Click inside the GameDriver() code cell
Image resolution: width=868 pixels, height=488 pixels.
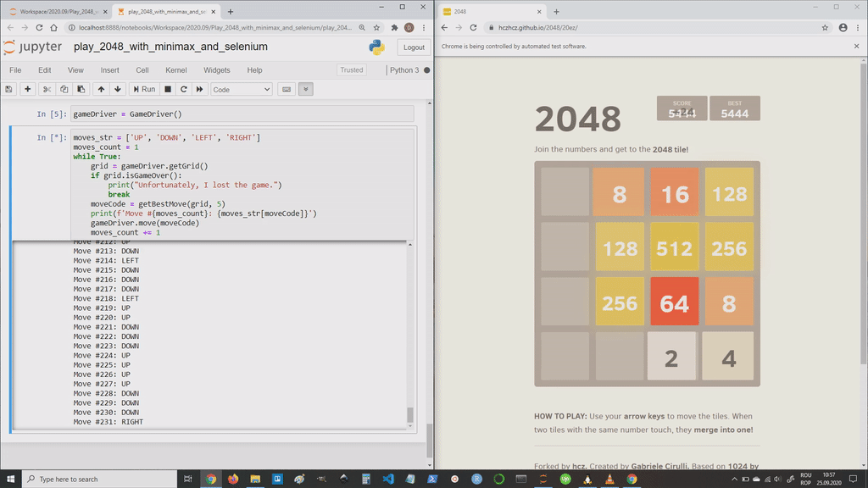[x=242, y=114]
